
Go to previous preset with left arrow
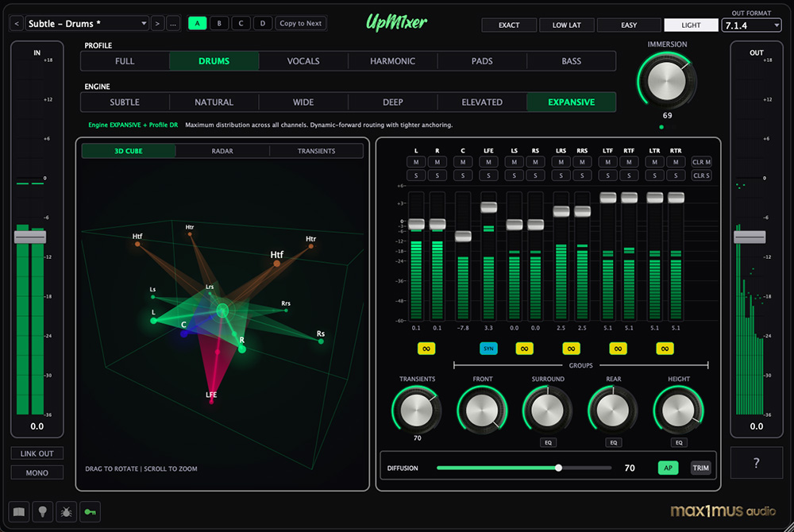click(x=16, y=24)
